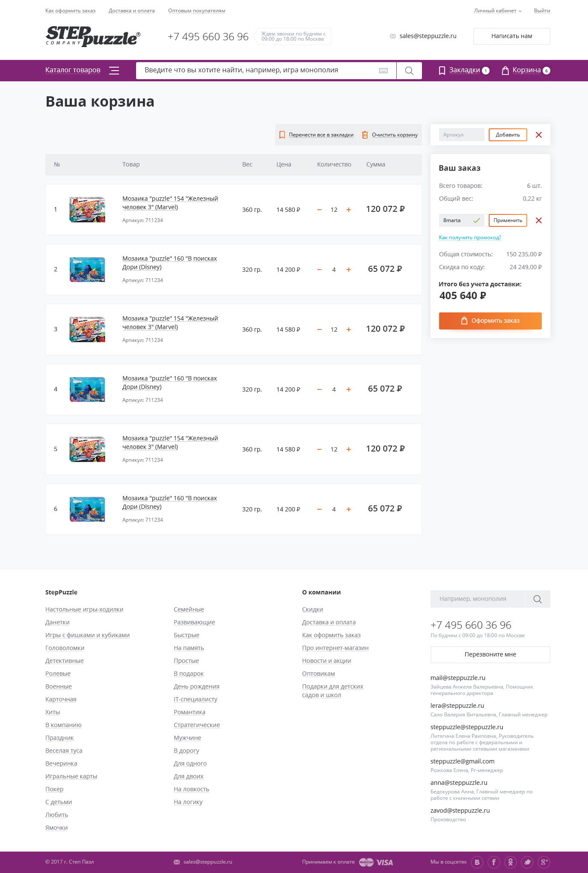Click the Оформить заказ button
The image size is (588, 873).
pos(490,321)
